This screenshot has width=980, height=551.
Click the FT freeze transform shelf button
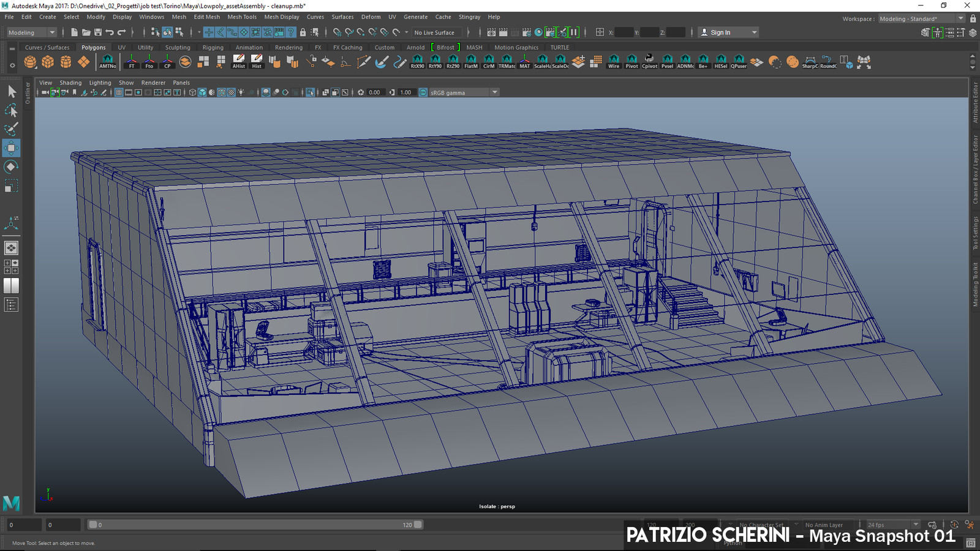(x=132, y=62)
